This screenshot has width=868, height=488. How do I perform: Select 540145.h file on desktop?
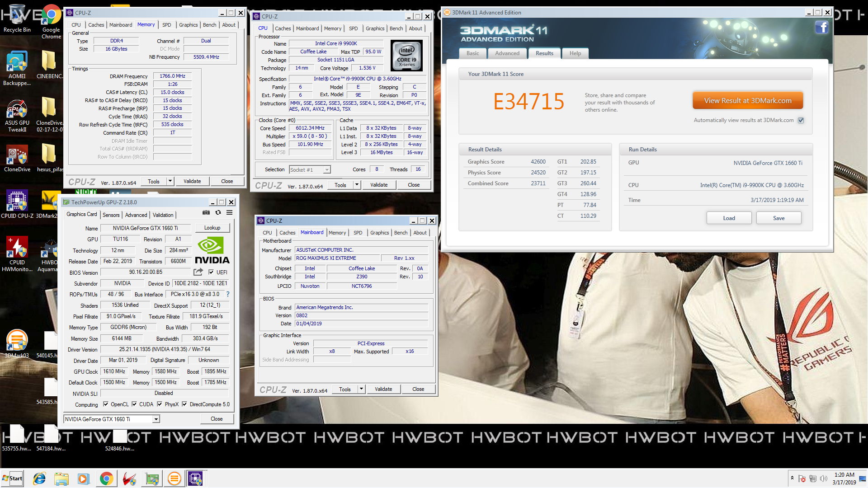tap(47, 345)
